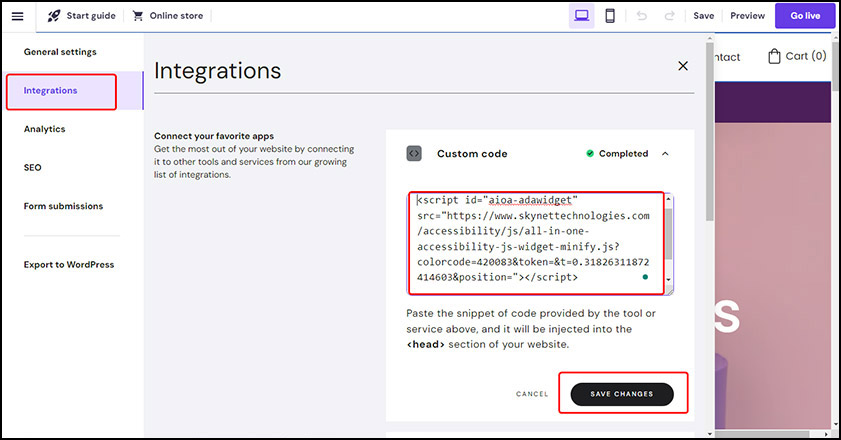Click the Custom code brackets icon
The width and height of the screenshot is (841, 440).
414,153
